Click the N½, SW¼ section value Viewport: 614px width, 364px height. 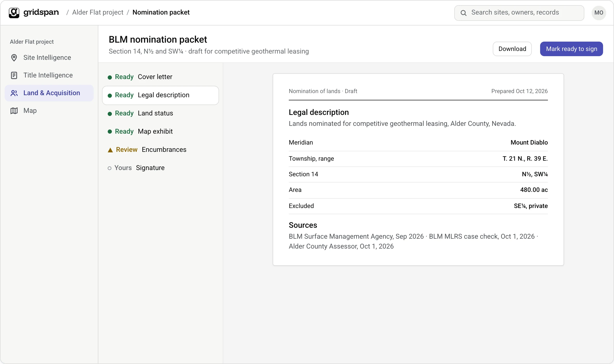click(535, 174)
